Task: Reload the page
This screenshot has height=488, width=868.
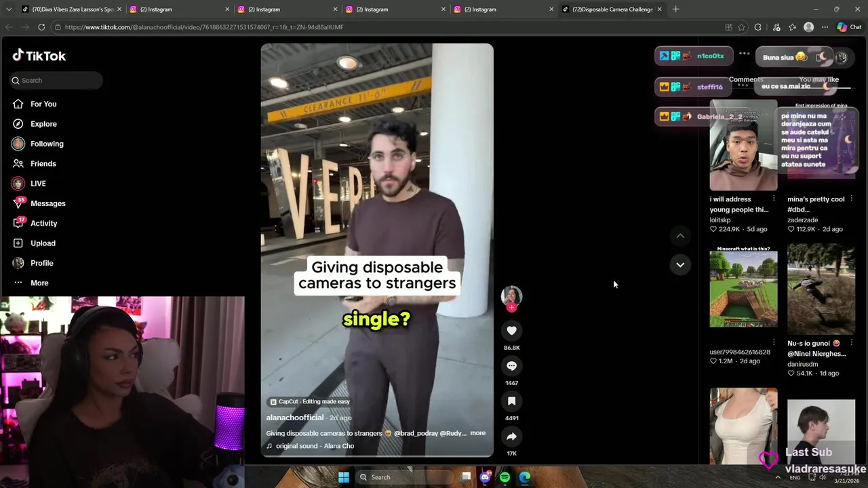Action: pyautogui.click(x=41, y=27)
